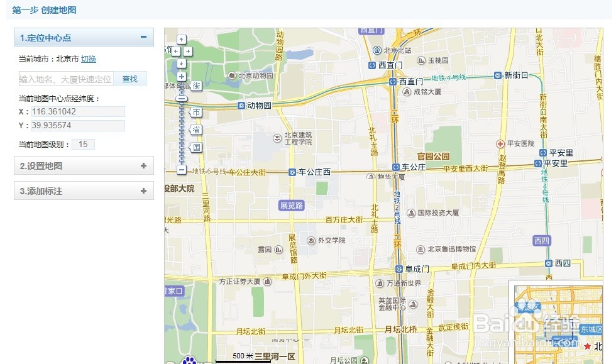
Task: Click the 月坛北桥 label
Action: tap(400, 330)
